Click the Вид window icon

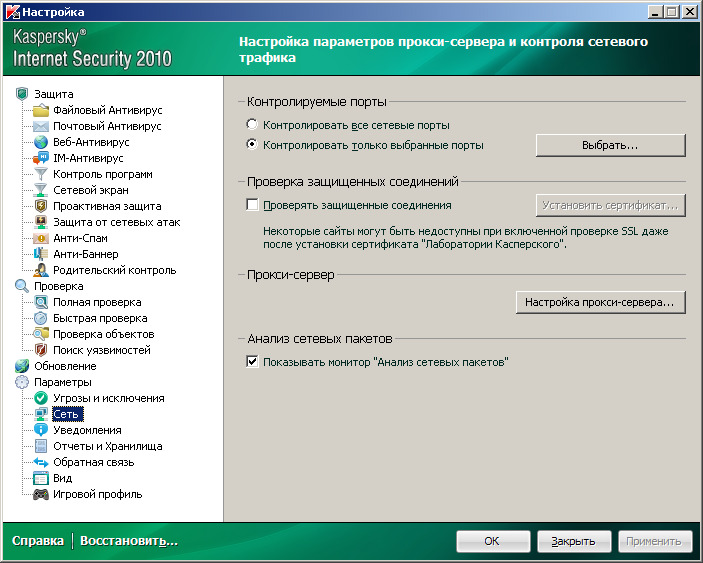coord(41,478)
